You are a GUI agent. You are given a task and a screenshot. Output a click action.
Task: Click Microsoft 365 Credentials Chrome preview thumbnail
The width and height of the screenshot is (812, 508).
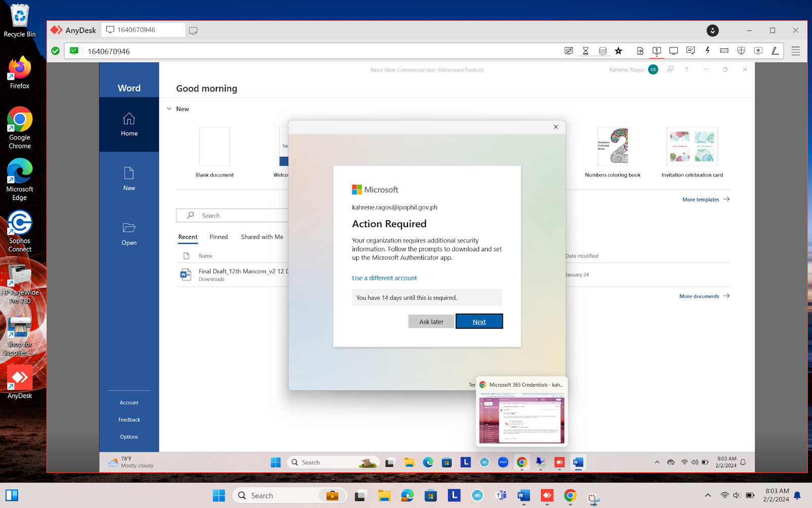522,412
